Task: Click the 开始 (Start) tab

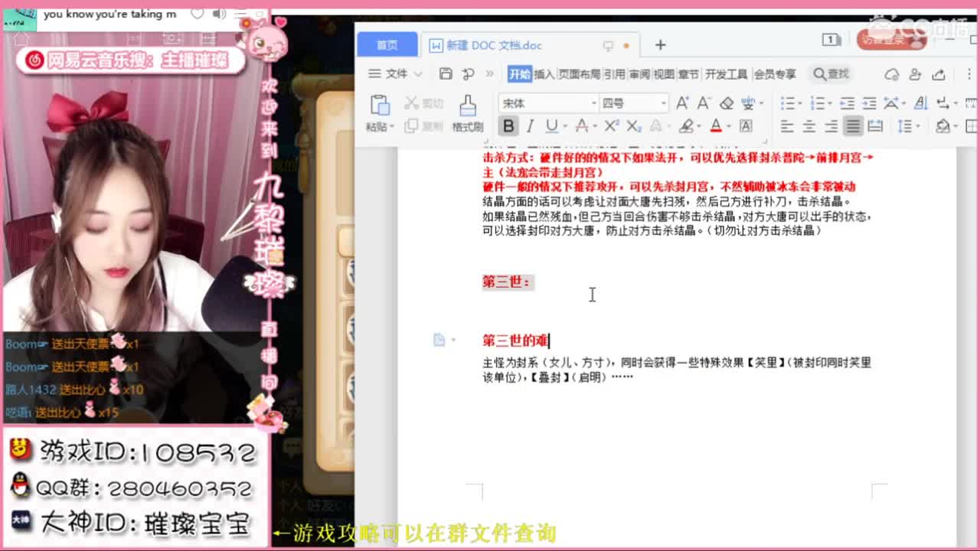Action: 519,74
